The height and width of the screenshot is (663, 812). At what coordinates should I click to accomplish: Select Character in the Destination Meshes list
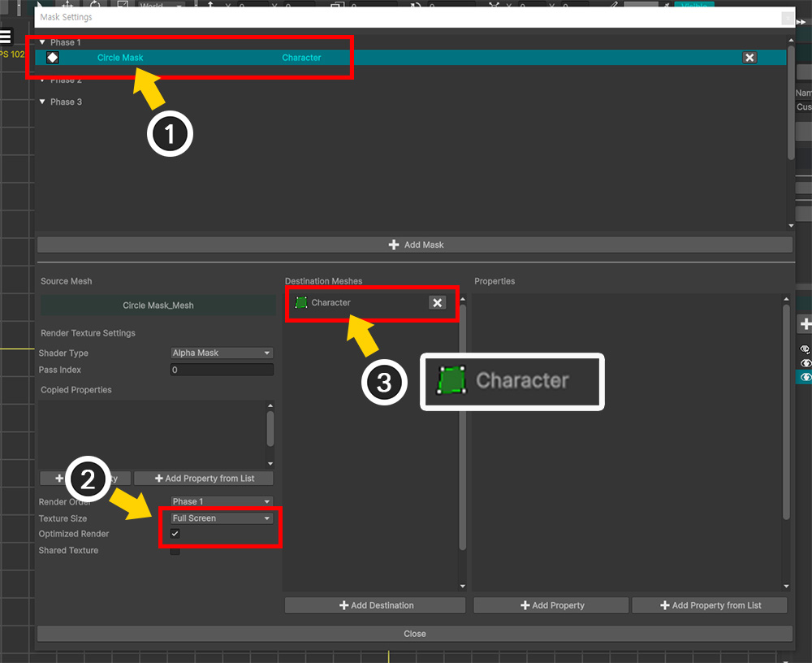point(330,303)
